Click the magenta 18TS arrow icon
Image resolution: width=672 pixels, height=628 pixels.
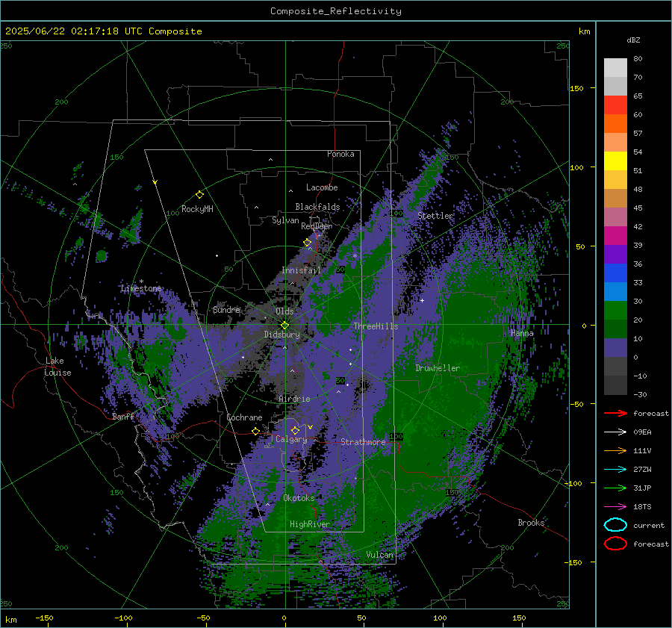[x=615, y=507]
